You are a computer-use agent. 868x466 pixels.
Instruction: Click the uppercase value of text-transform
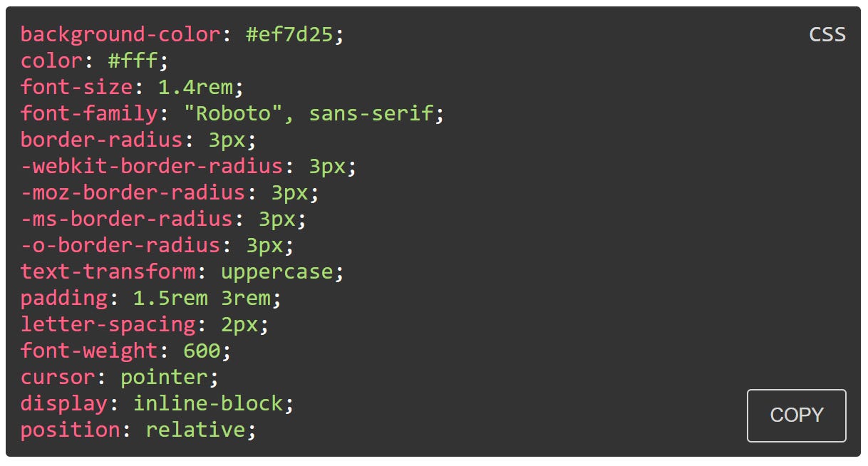(x=278, y=271)
